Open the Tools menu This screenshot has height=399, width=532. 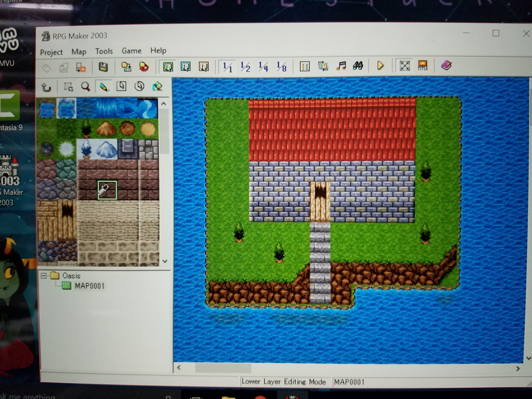[104, 51]
